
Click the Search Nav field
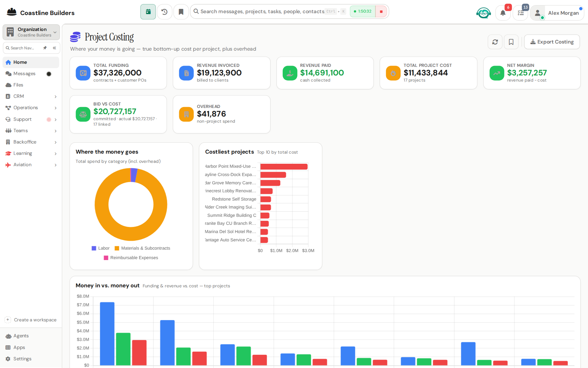point(23,48)
